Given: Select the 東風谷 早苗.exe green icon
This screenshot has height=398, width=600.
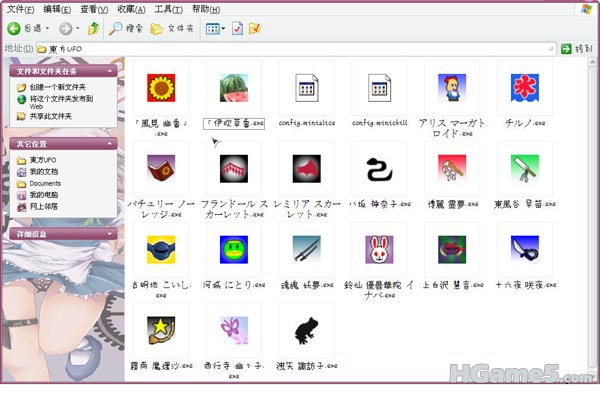Looking at the screenshot, I should 525,169.
